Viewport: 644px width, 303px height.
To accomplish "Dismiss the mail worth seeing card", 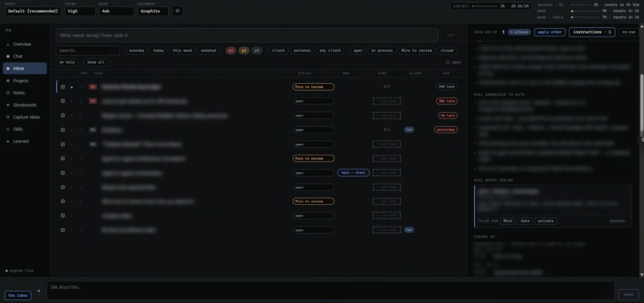I will tap(617, 221).
